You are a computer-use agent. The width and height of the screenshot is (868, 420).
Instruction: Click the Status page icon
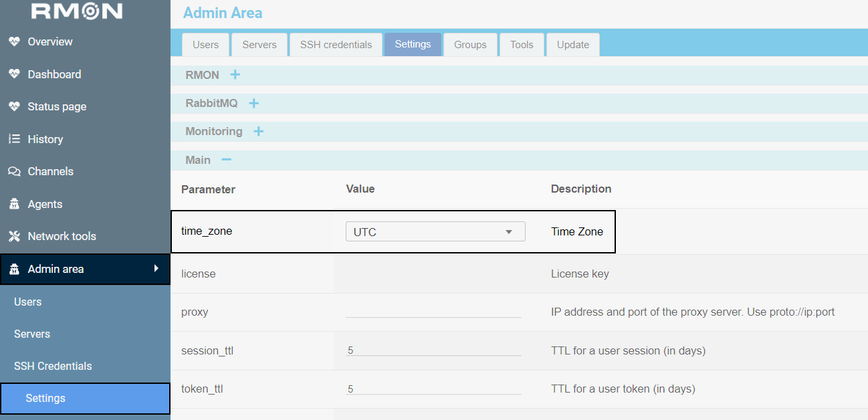pos(14,106)
